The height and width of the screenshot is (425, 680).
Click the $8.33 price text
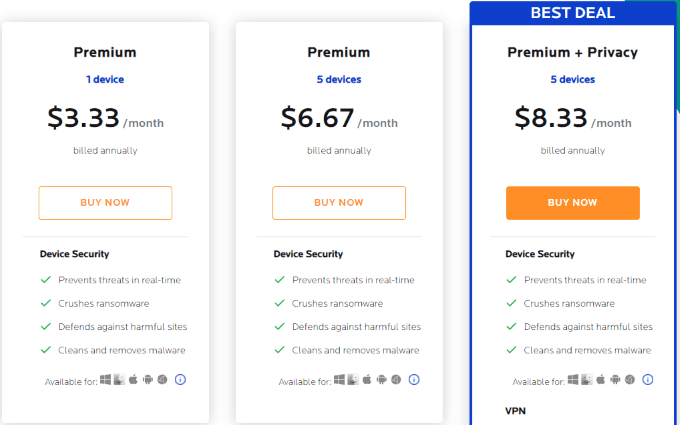pyautogui.click(x=552, y=118)
